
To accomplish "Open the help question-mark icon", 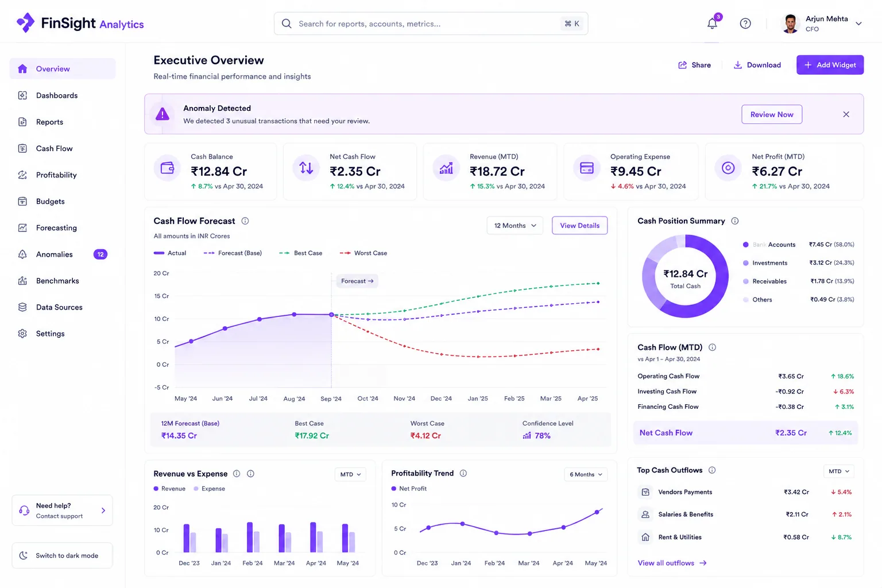I will 745,24.
